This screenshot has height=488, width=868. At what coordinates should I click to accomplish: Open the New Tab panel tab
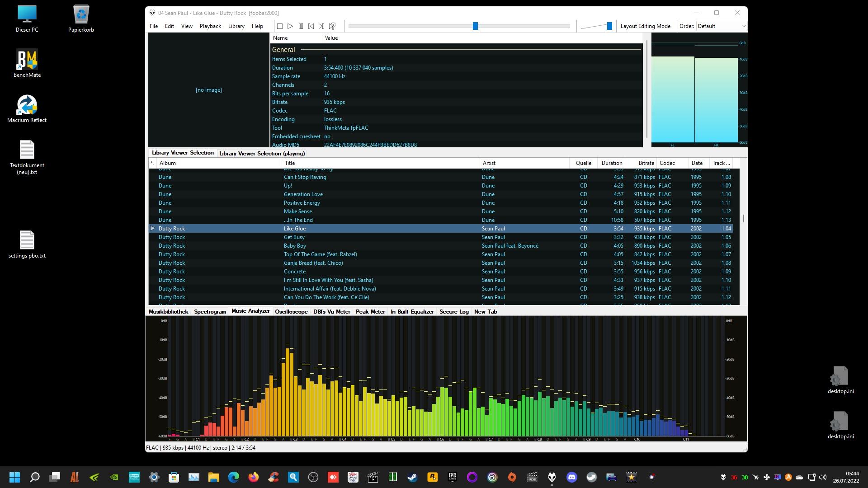[486, 312]
